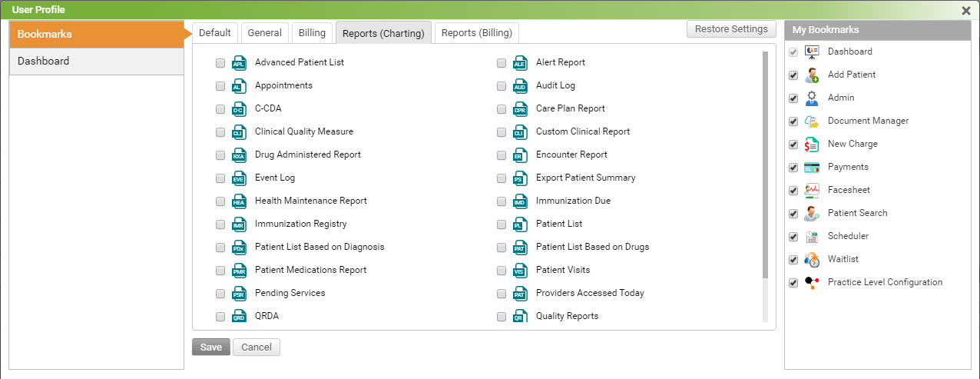The image size is (980, 379).
Task: Click the Patient Visits VIS icon
Action: tap(520, 271)
